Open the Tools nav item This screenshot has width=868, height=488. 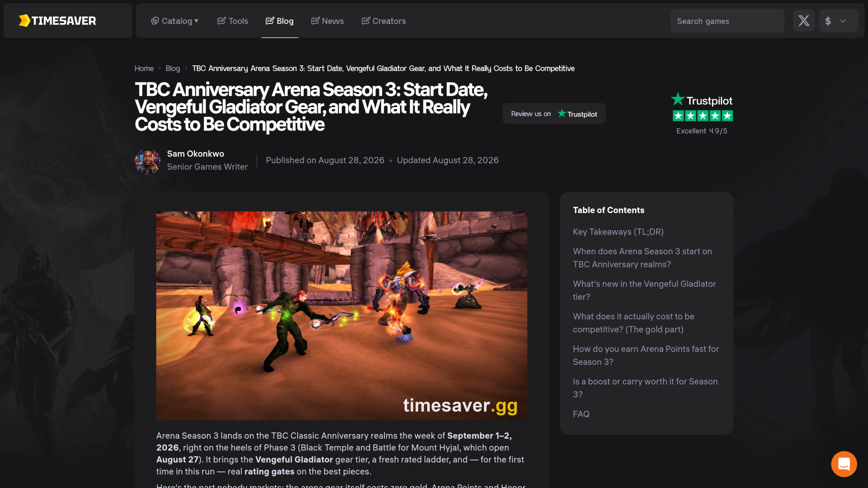click(233, 21)
